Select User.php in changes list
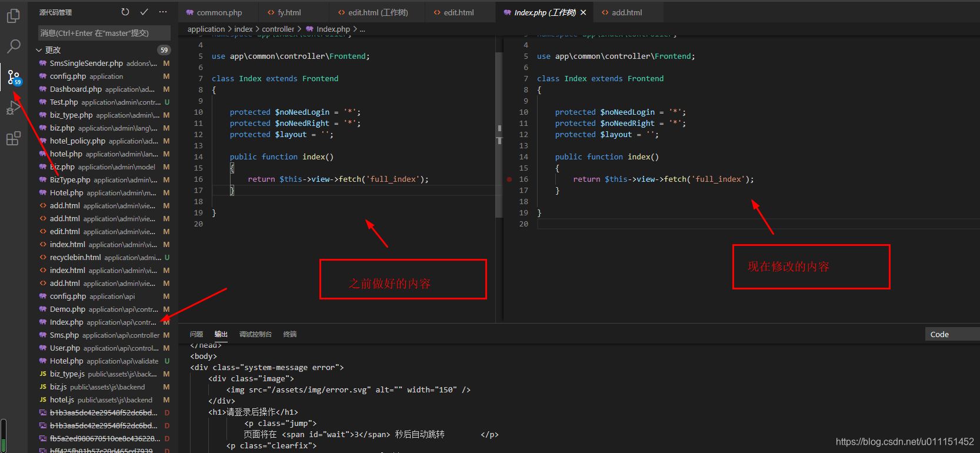 (103, 348)
